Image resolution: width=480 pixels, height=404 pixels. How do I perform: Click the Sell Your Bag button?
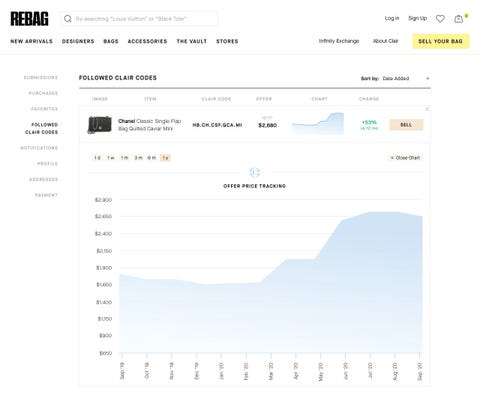[441, 41]
